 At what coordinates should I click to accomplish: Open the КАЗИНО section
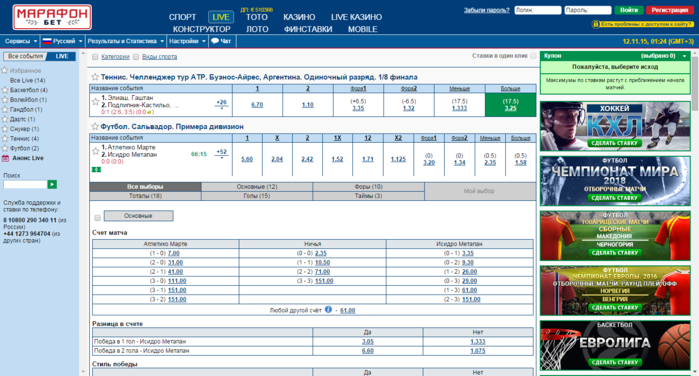pyautogui.click(x=299, y=17)
